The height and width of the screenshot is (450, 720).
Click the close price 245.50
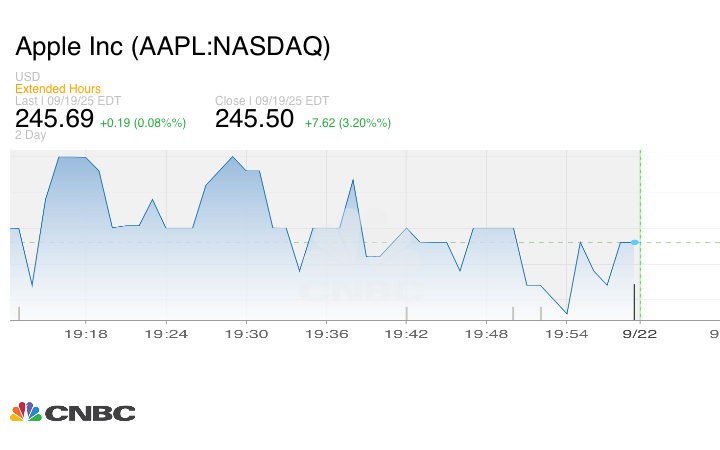click(x=254, y=120)
